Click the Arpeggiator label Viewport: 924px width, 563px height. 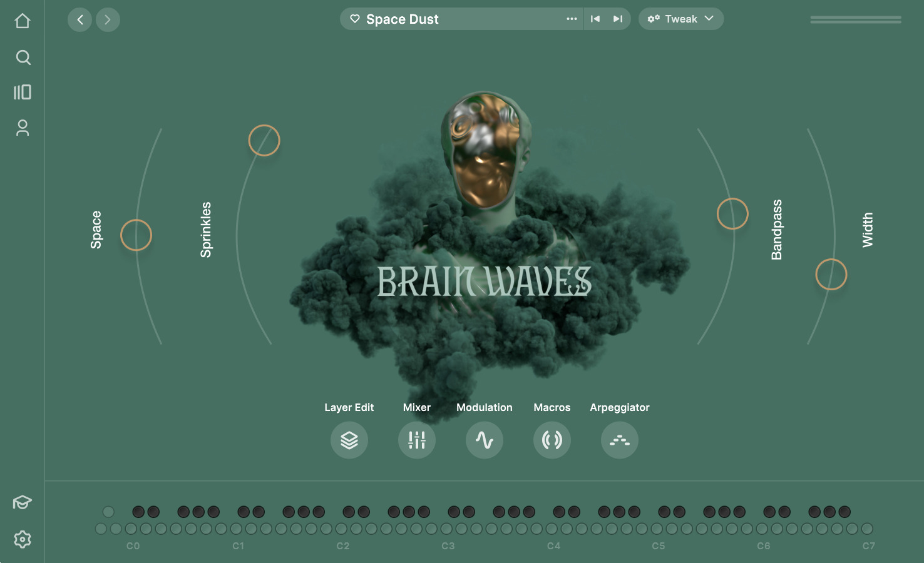point(620,407)
